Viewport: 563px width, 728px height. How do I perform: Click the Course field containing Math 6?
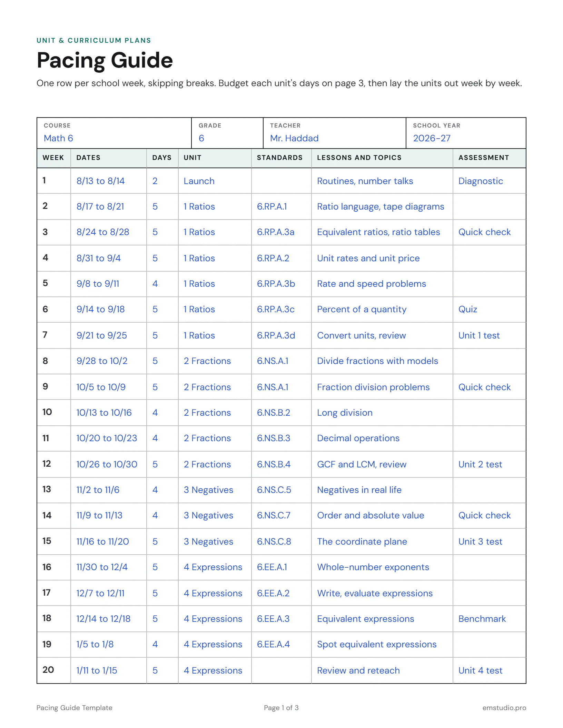[114, 133]
